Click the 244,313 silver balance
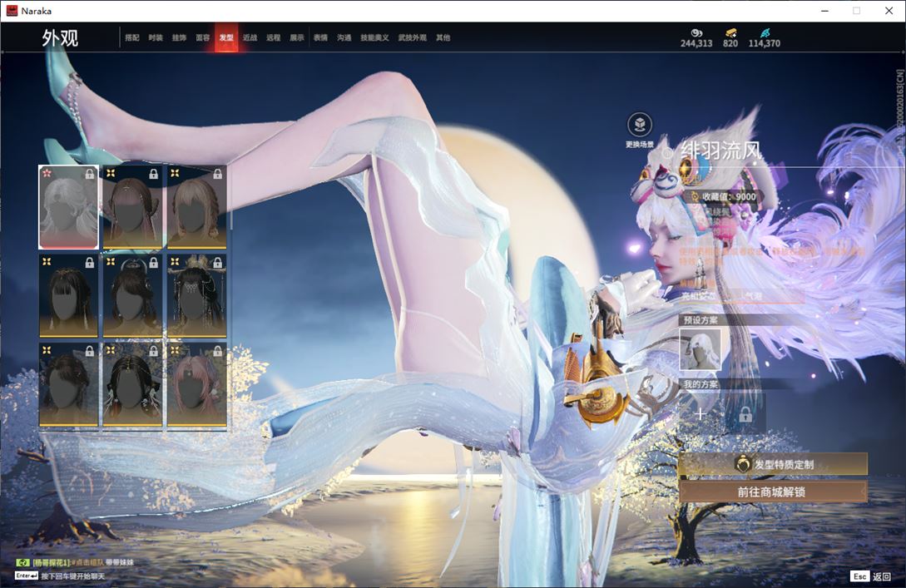 (x=696, y=43)
